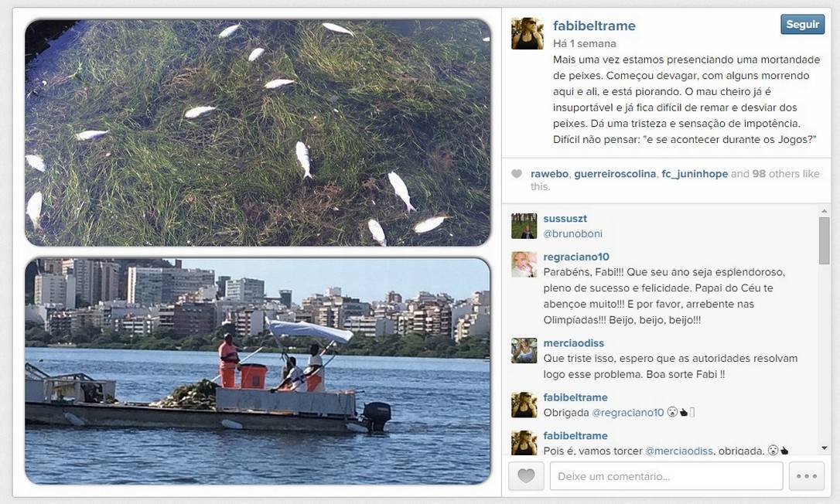
Task: Click the comments scrollbar down arrow
Action: pos(824,448)
